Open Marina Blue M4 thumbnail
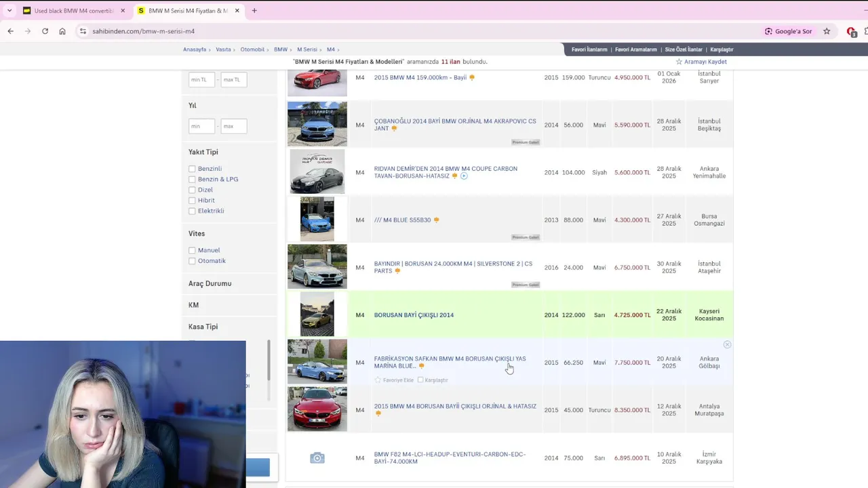The image size is (868, 488). pyautogui.click(x=317, y=362)
